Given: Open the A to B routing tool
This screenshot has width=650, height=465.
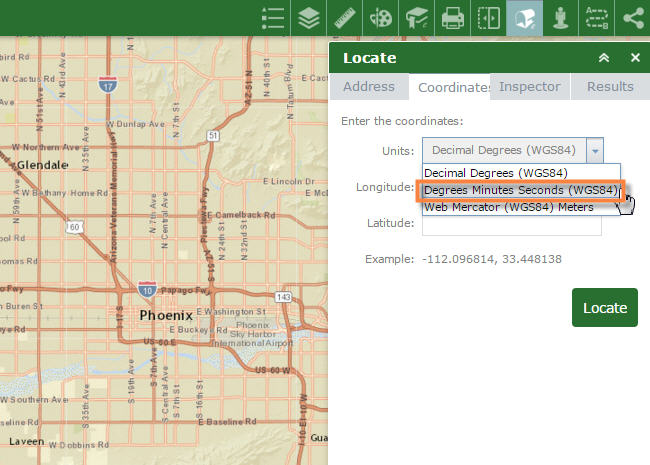Looking at the screenshot, I should [597, 18].
